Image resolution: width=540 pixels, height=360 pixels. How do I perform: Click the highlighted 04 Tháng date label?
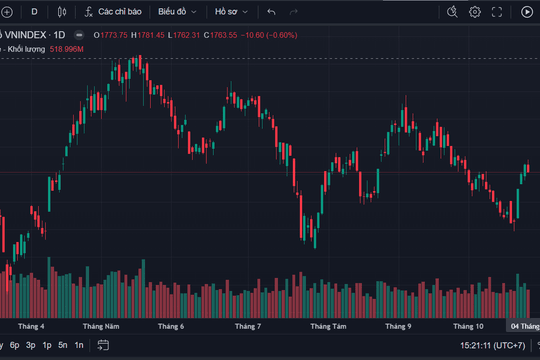click(523, 326)
